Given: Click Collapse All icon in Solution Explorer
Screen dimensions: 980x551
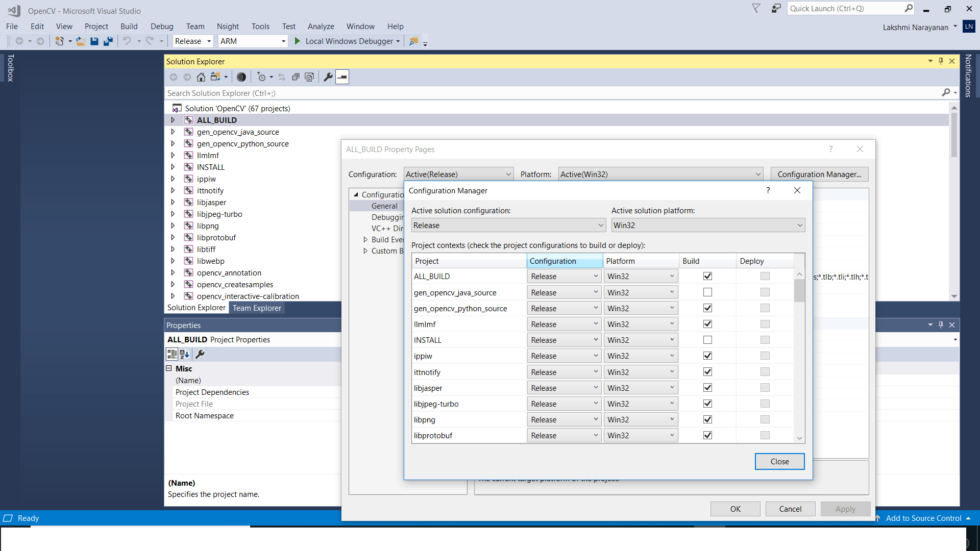Looking at the screenshot, I should (296, 77).
